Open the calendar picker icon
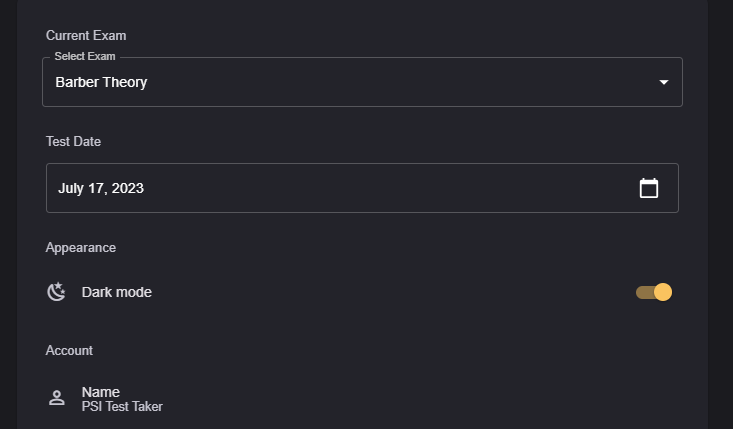 649,188
